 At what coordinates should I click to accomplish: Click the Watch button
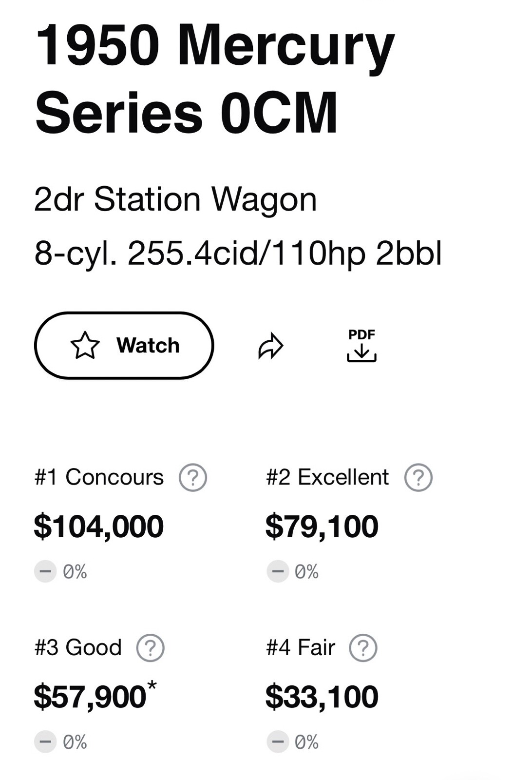[124, 345]
